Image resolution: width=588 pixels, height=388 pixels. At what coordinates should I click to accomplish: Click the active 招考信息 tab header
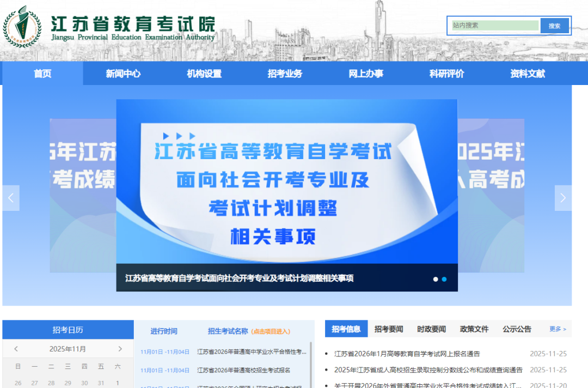pyautogui.click(x=347, y=329)
